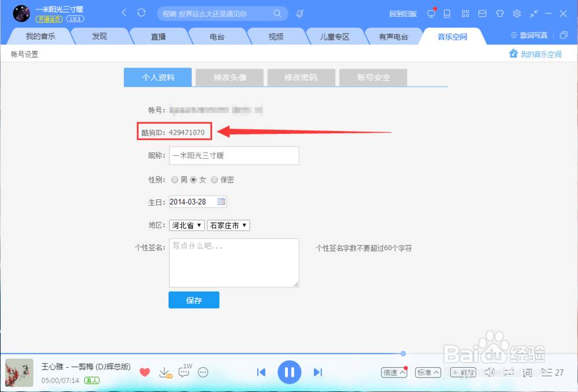Open the calendar picker in the birthday field
Image resolution: width=578 pixels, height=392 pixels.
coord(221,201)
